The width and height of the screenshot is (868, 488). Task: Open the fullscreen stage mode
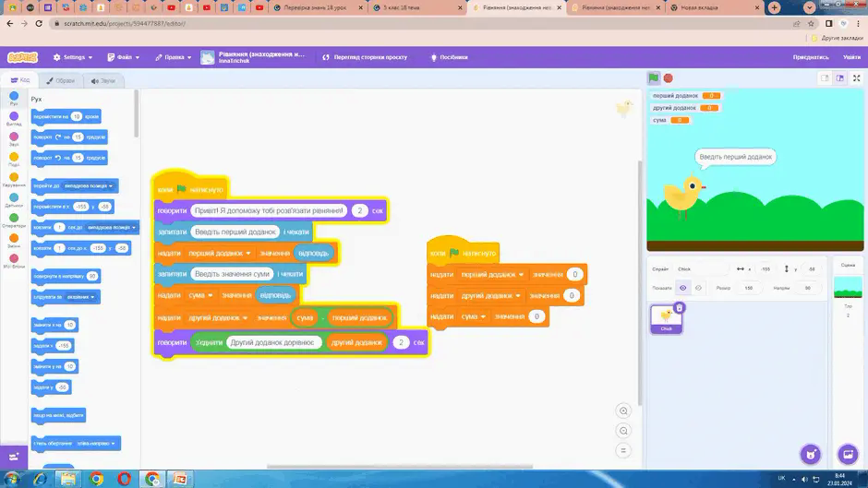(x=856, y=78)
